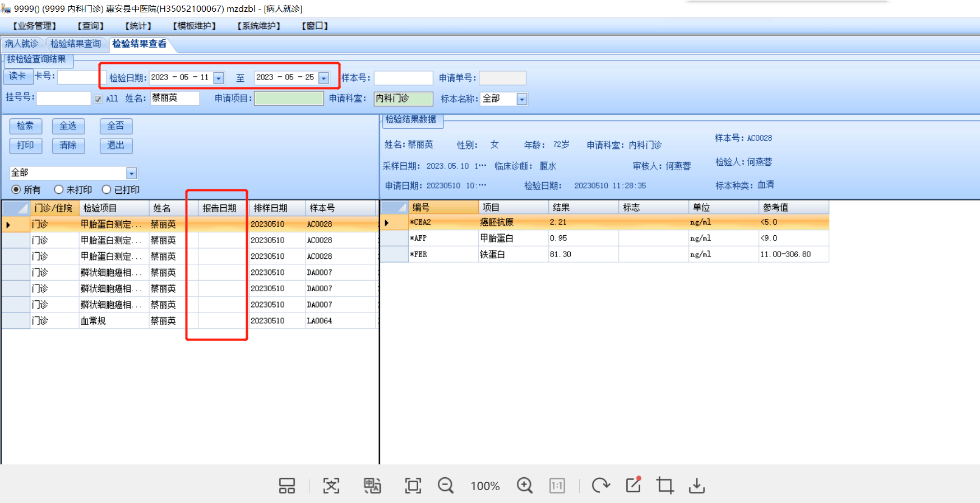Click the 申请科室 field showing 内科门诊
The height and width of the screenshot is (503, 980).
[403, 99]
